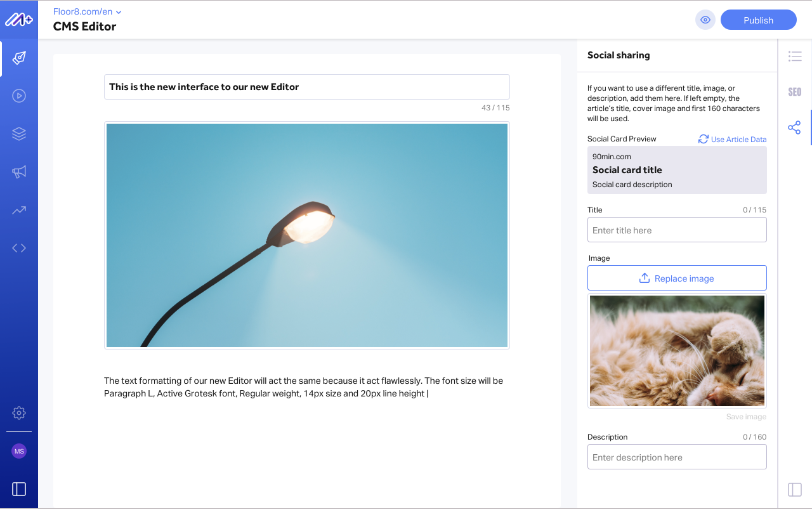
Task: Click Use Article Data link
Action: 738,140
